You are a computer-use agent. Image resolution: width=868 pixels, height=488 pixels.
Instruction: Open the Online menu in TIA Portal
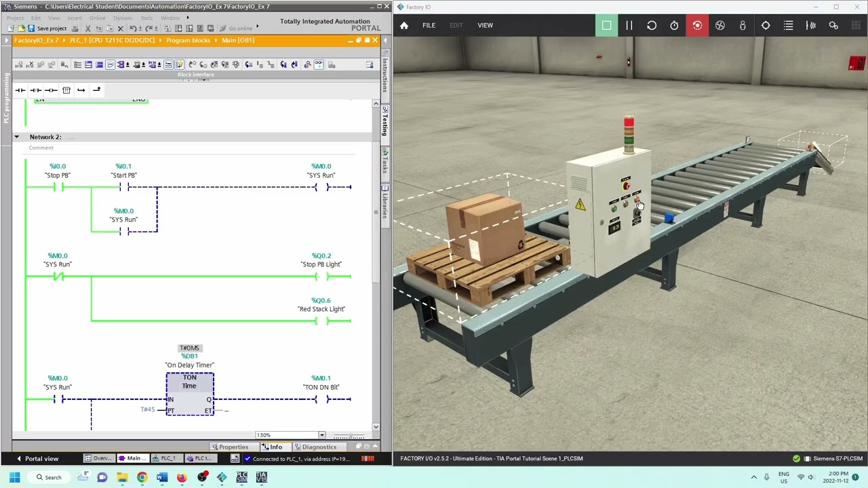pos(98,18)
